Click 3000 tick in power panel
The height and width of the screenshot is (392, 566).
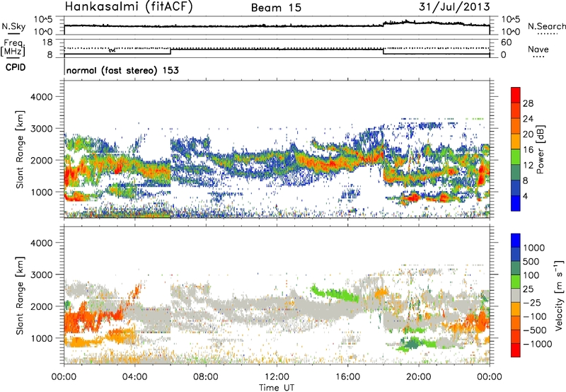[41, 129]
